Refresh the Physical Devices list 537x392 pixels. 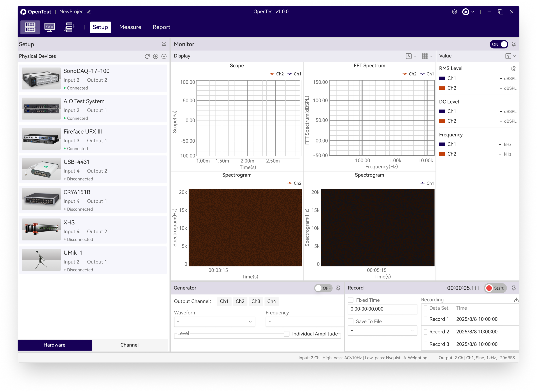[x=147, y=56]
